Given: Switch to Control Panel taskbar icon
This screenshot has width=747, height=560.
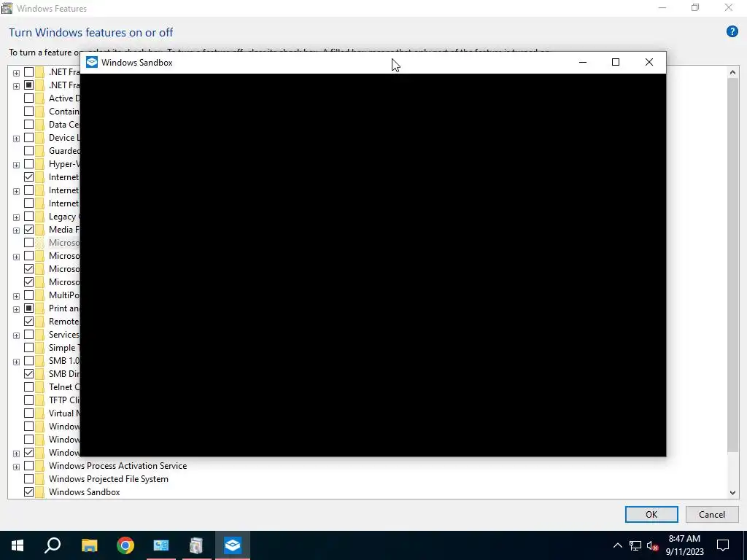Looking at the screenshot, I should (x=161, y=545).
